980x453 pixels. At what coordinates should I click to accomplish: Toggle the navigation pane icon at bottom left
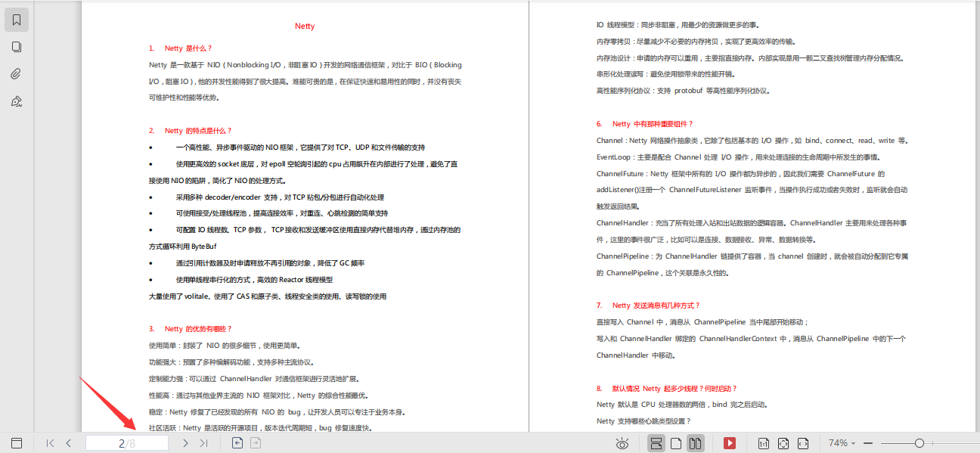[17, 443]
